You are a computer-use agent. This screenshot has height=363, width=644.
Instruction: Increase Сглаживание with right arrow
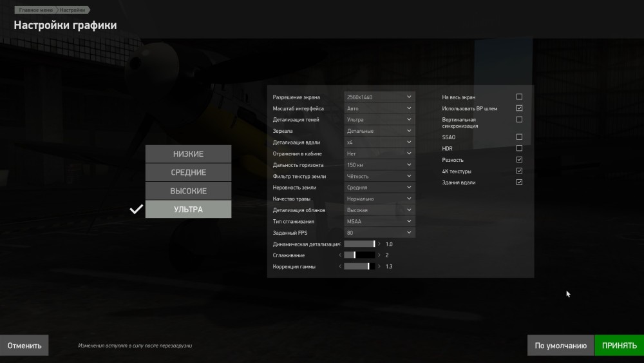point(379,255)
